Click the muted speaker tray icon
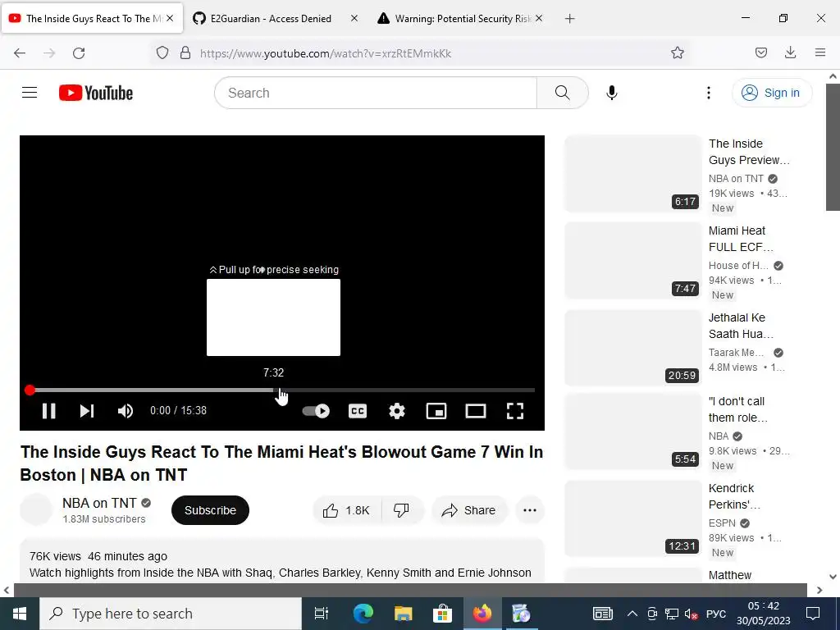 click(691, 614)
